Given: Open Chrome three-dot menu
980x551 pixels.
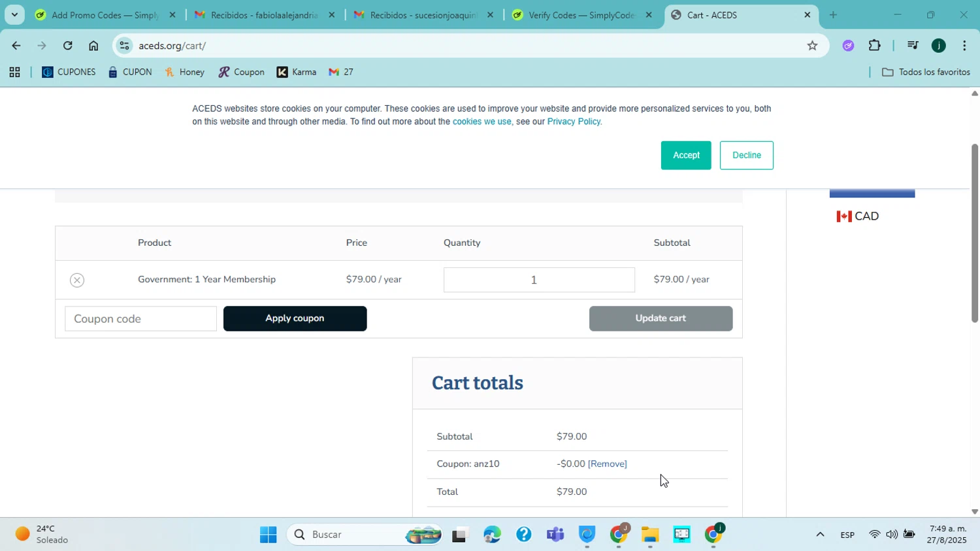Looking at the screenshot, I should coord(964,46).
